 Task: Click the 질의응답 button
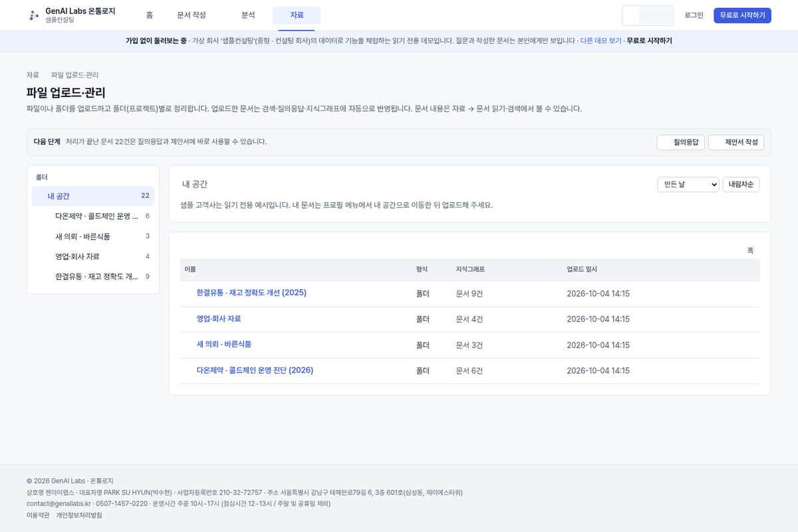680,142
